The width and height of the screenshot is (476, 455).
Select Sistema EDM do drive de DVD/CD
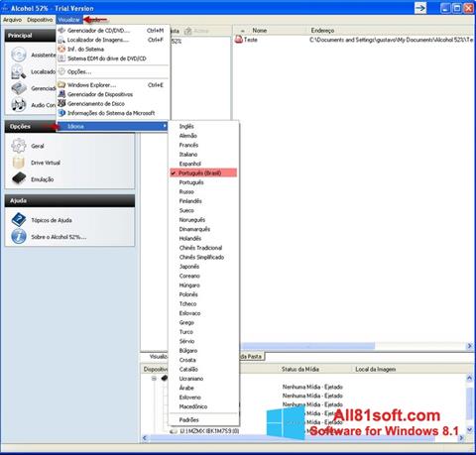tap(112, 58)
